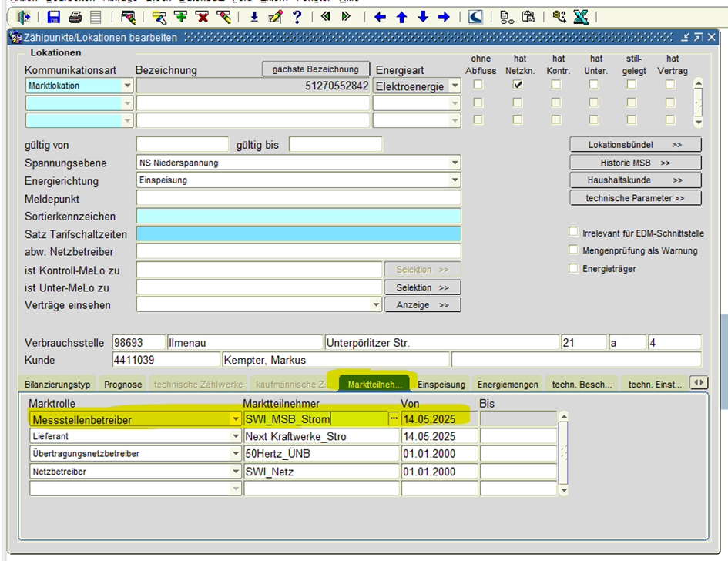Click the blue floppy disk save icon
Viewport: 728px width, 561px height.
coord(54,17)
